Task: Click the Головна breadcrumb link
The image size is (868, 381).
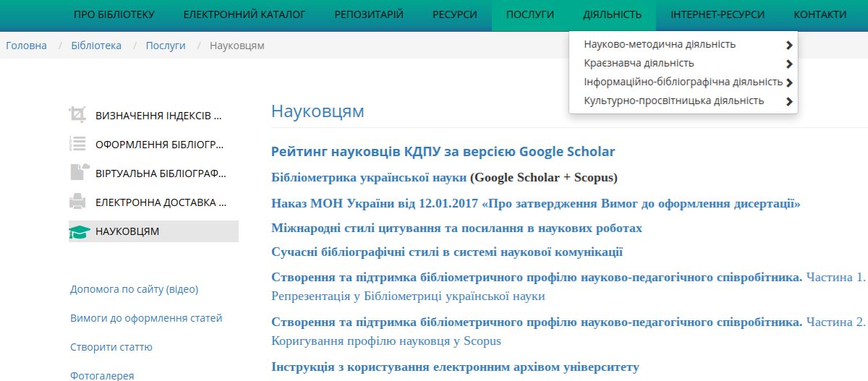Action: (x=26, y=46)
